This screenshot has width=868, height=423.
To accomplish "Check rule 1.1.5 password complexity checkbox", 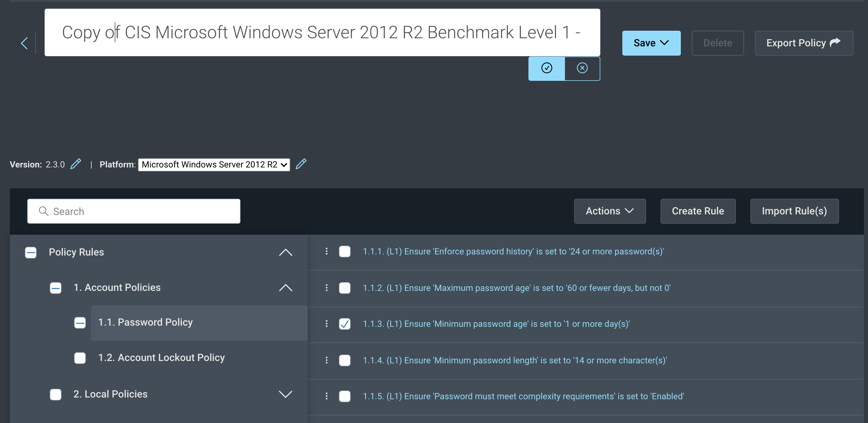I will [344, 396].
